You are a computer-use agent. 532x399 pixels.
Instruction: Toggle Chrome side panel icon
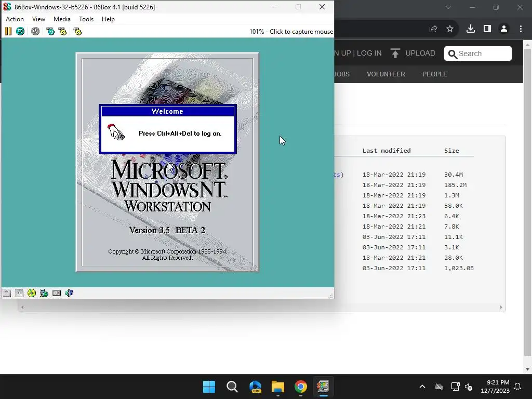(487, 29)
